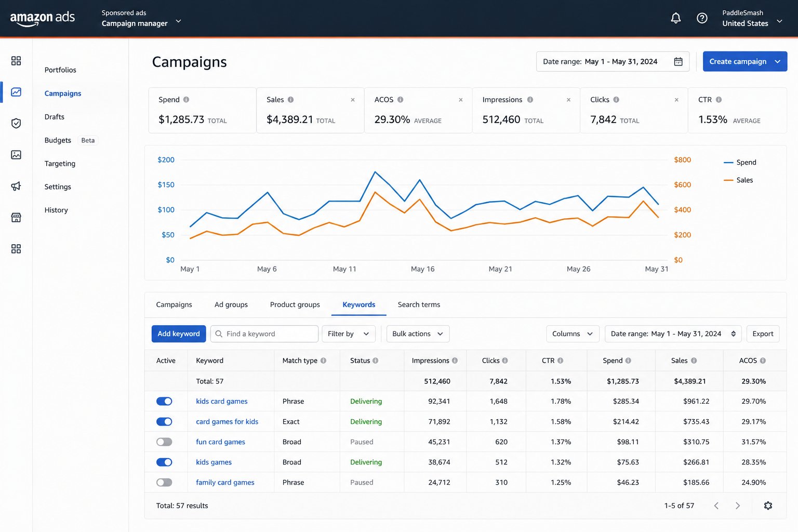Toggle the Spend series in chart legend

click(x=740, y=163)
